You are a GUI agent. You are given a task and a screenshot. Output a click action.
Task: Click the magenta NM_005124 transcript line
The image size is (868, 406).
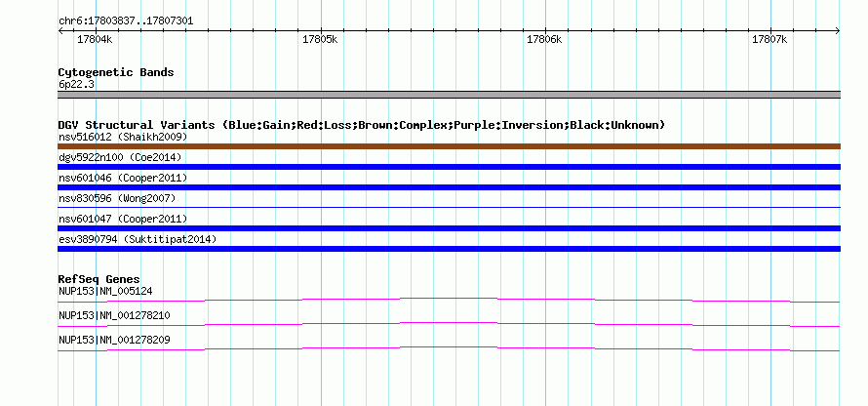pyautogui.click(x=449, y=301)
